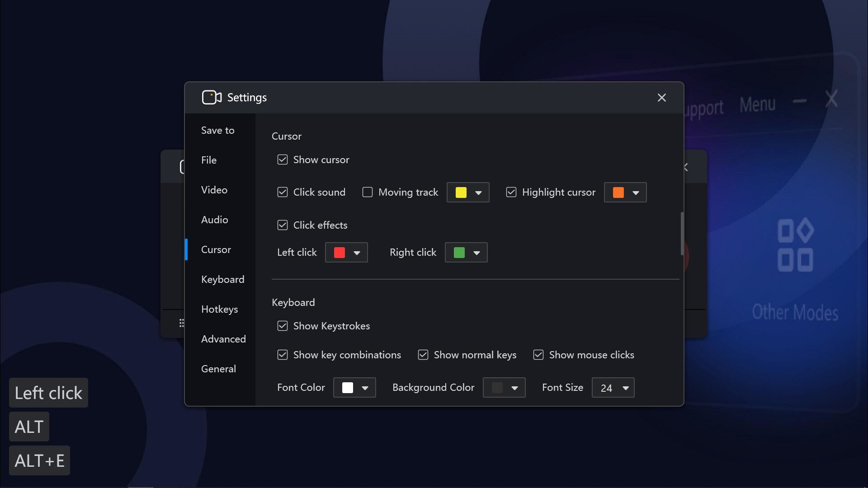Uncheck Show Keystrokes
Screen dimensions: 868x488
[282, 326]
